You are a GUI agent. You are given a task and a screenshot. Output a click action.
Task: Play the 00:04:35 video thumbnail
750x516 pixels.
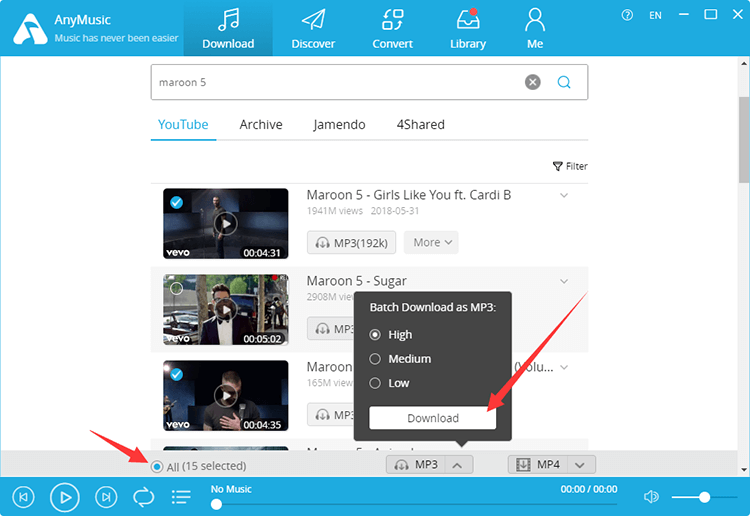(x=226, y=395)
